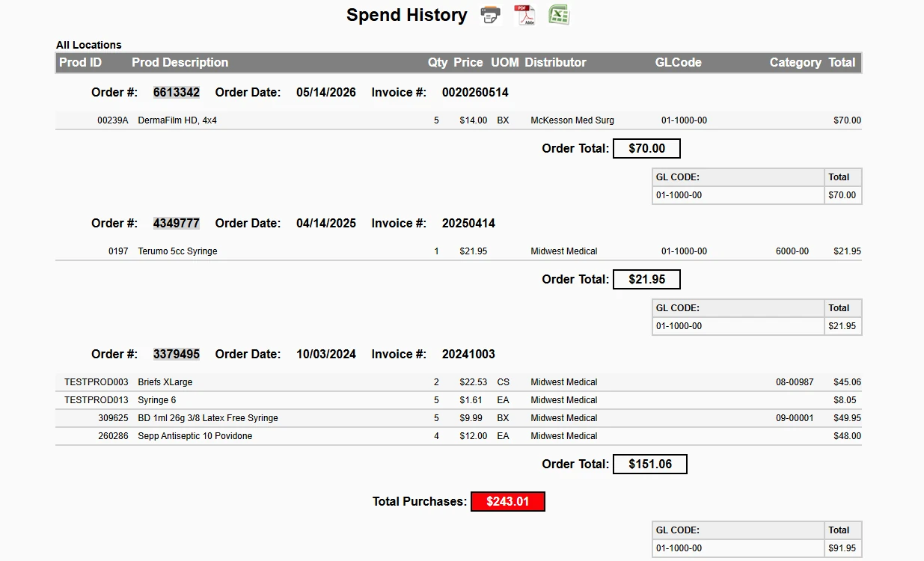Select product ID TESTPROD003
The width and height of the screenshot is (924, 561).
[x=97, y=381]
